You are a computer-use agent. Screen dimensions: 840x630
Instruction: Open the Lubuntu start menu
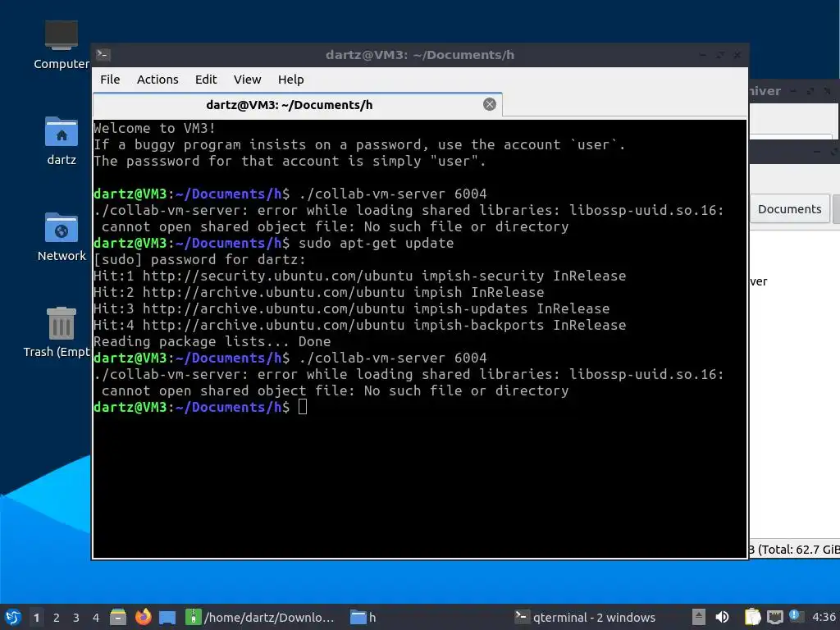coord(13,617)
